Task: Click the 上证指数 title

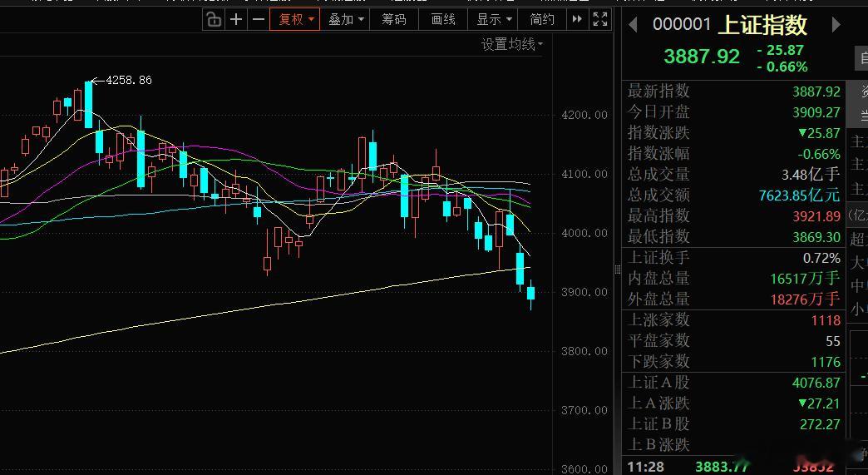Action: click(x=762, y=25)
